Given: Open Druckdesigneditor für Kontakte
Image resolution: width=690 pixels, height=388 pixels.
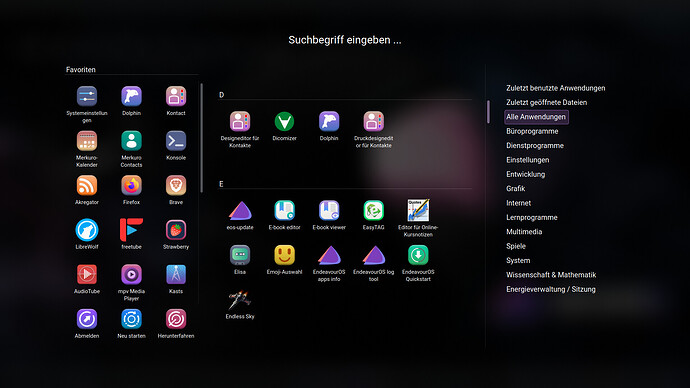Looking at the screenshot, I should [x=373, y=121].
